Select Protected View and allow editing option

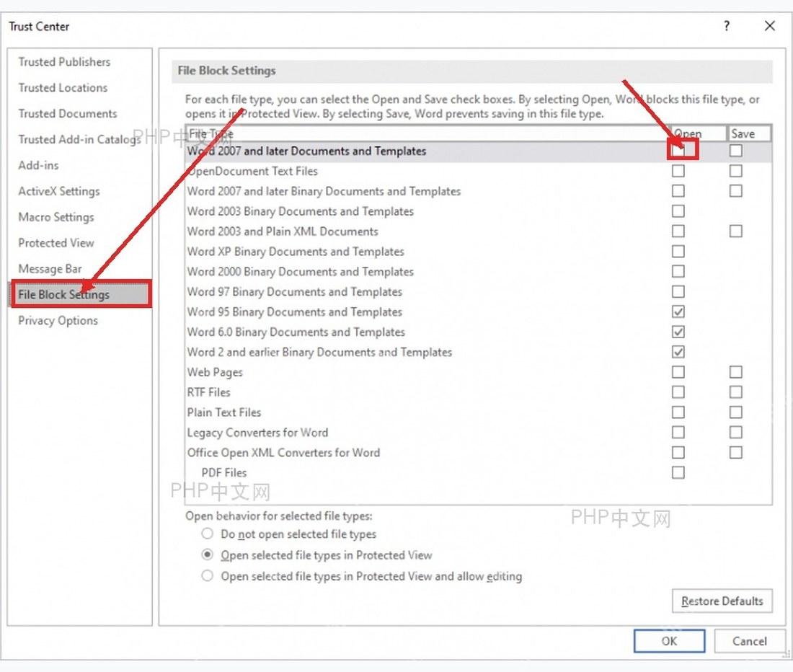(208, 576)
